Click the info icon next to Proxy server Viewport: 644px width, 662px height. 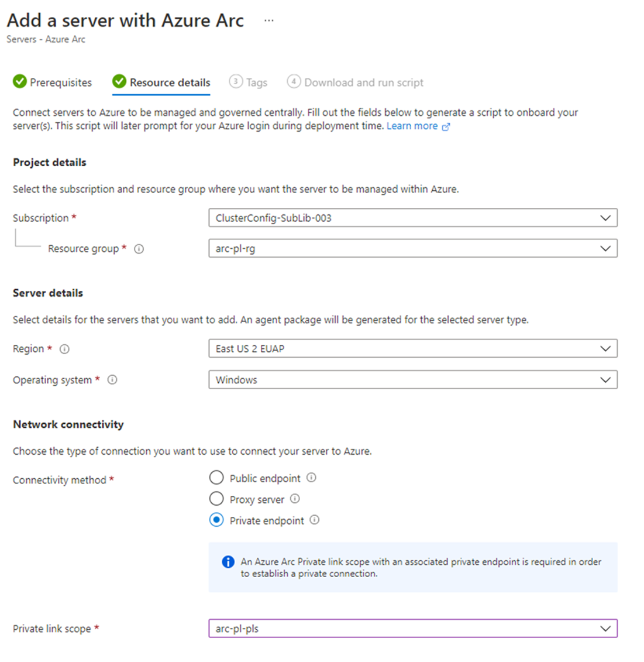[x=295, y=499]
